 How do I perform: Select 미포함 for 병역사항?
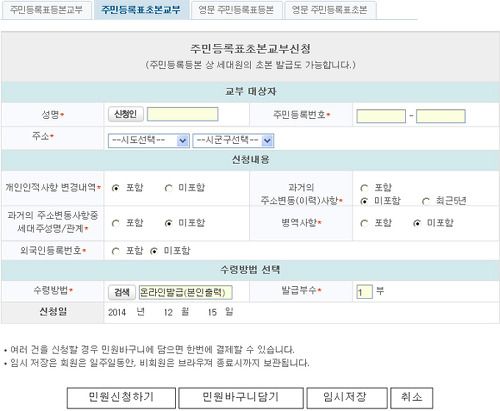[x=417, y=223]
